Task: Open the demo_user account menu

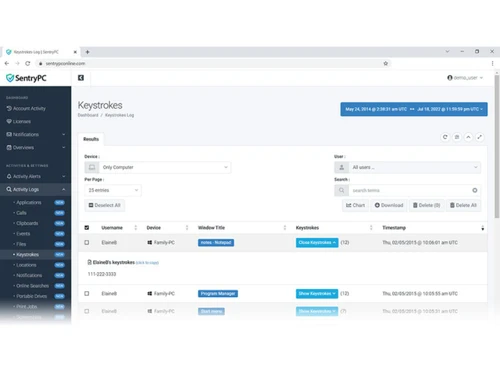Action: 465,78
